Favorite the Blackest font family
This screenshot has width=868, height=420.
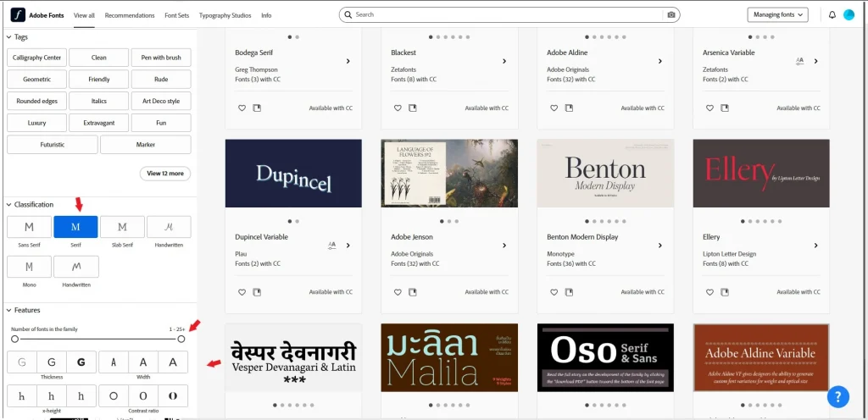(x=398, y=108)
